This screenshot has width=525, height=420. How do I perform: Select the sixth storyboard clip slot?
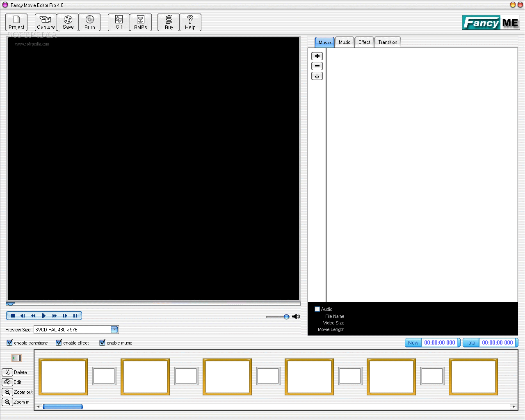pos(473,377)
